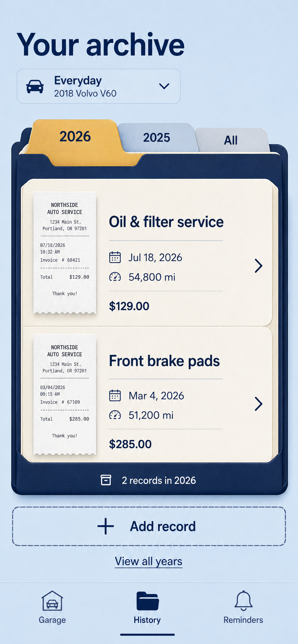Expand the Everyday vehicle dropdown chevron

tap(164, 86)
